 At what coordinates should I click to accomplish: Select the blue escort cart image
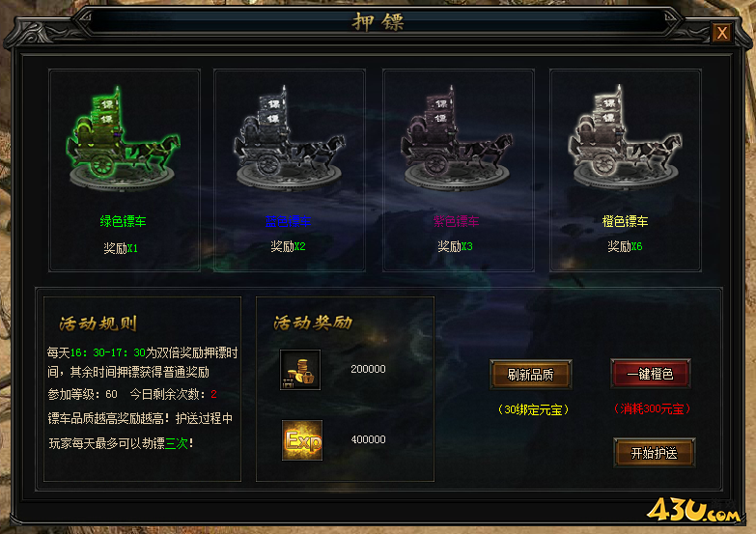coord(290,138)
